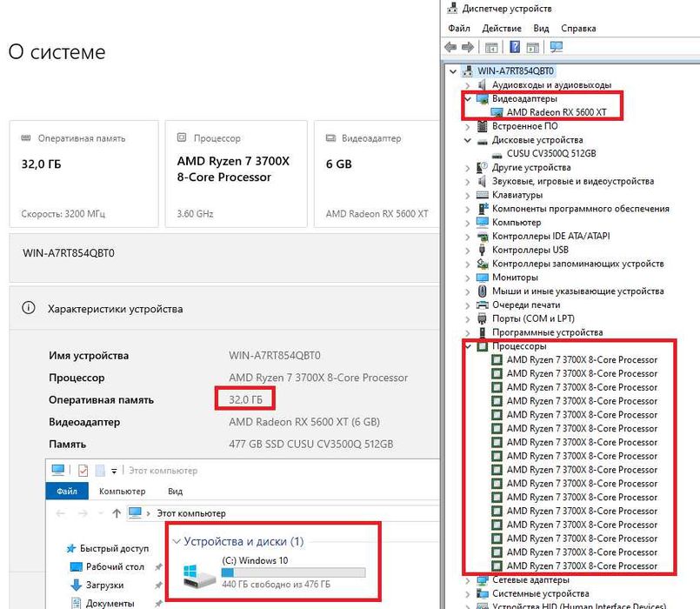Open the Справка menu
The width and height of the screenshot is (700, 609).
578,28
